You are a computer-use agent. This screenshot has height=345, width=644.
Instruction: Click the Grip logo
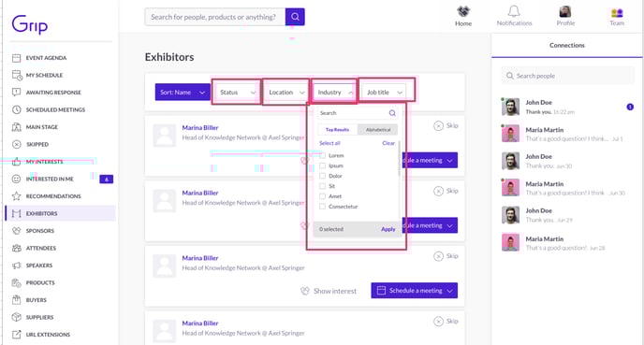30,24
